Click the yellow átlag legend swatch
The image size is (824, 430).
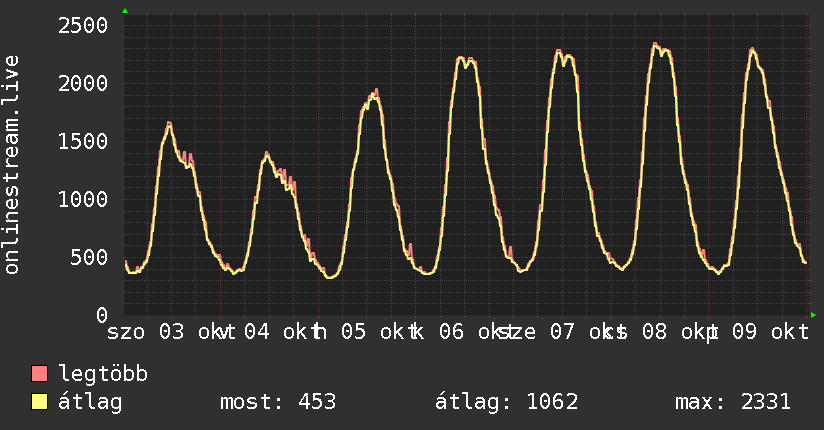pos(39,402)
